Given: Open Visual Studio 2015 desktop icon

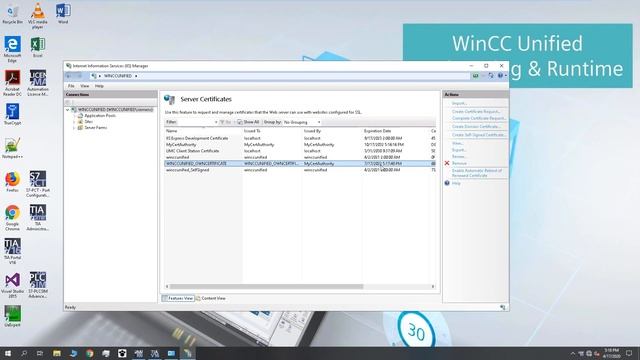Looking at the screenshot, I should 12,285.
